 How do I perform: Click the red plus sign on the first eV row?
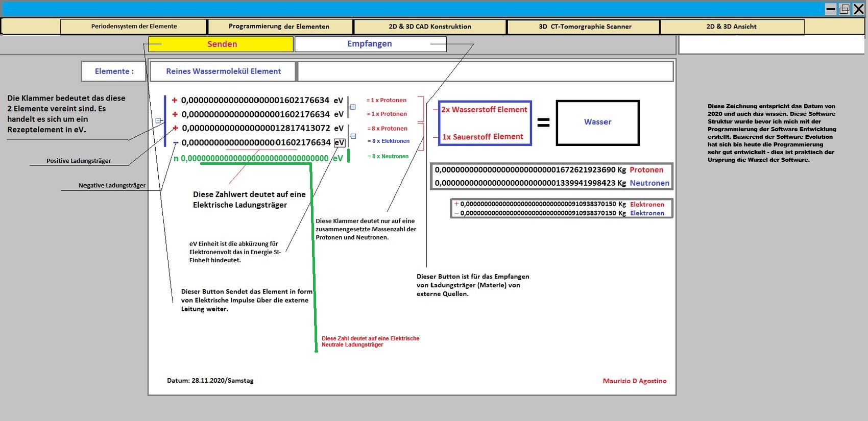[175, 101]
